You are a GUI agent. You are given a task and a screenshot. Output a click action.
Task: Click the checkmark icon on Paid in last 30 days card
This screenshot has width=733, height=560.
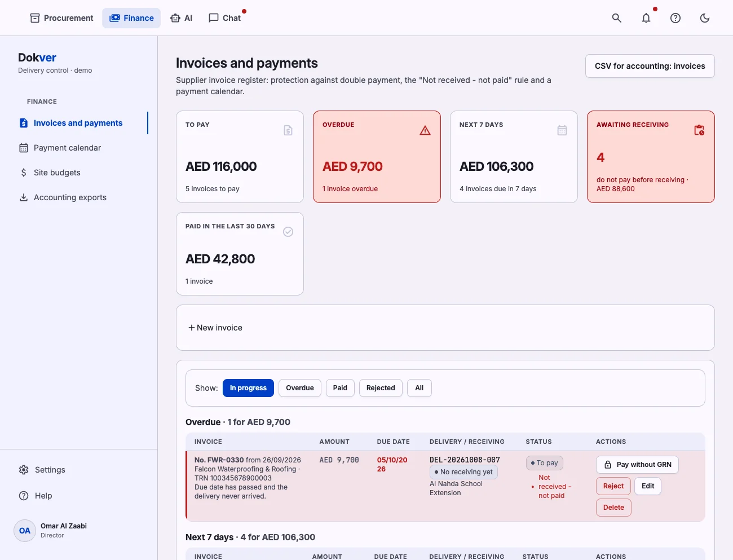click(288, 232)
